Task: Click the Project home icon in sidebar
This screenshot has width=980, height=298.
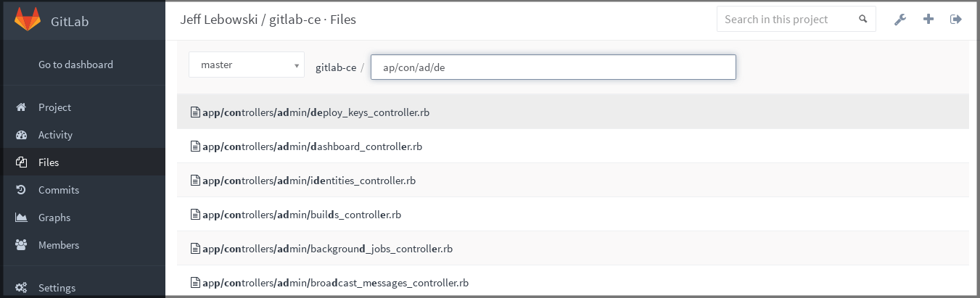Action: (22, 107)
